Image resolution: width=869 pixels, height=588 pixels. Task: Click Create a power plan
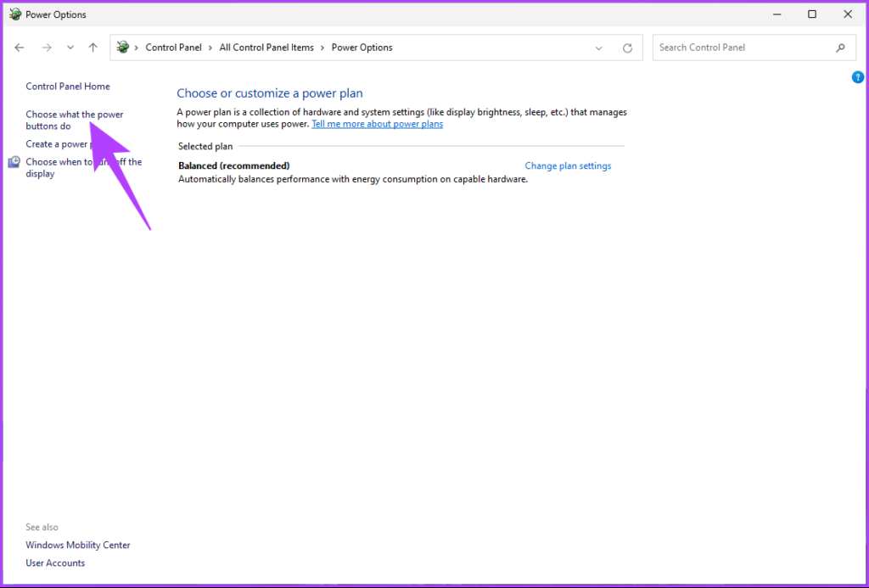click(59, 143)
